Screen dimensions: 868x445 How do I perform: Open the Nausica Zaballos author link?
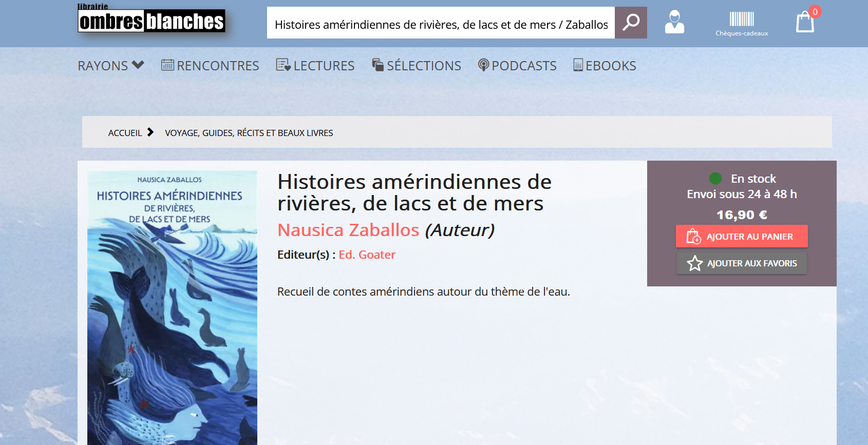348,230
